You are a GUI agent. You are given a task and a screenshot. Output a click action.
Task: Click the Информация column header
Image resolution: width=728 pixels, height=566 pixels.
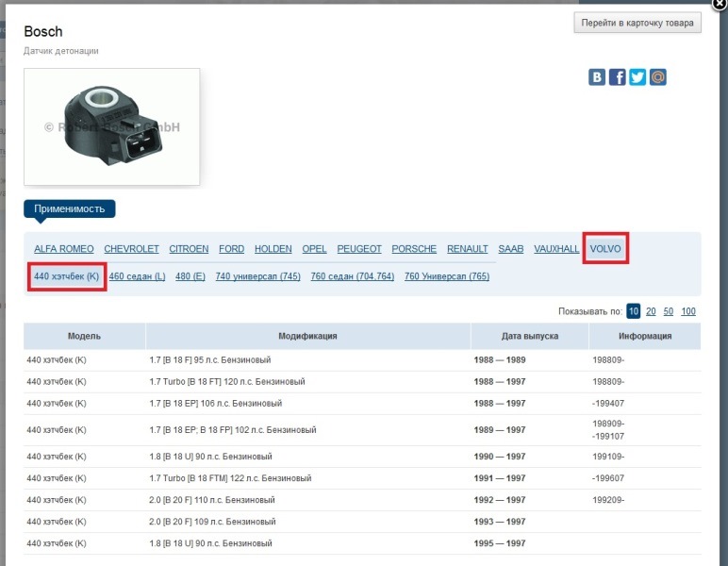pos(645,336)
